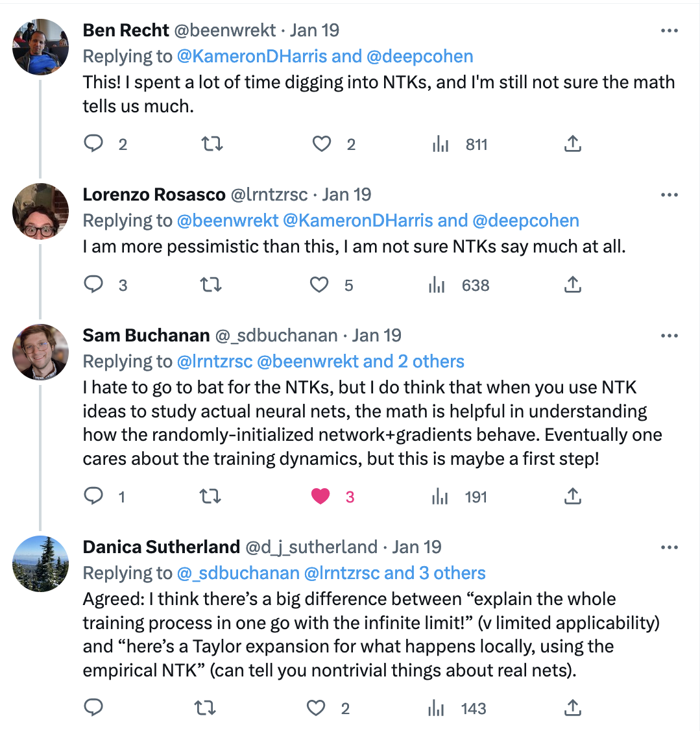Open Ben Recht's profile picture
The height and width of the screenshot is (731, 700).
(41, 47)
